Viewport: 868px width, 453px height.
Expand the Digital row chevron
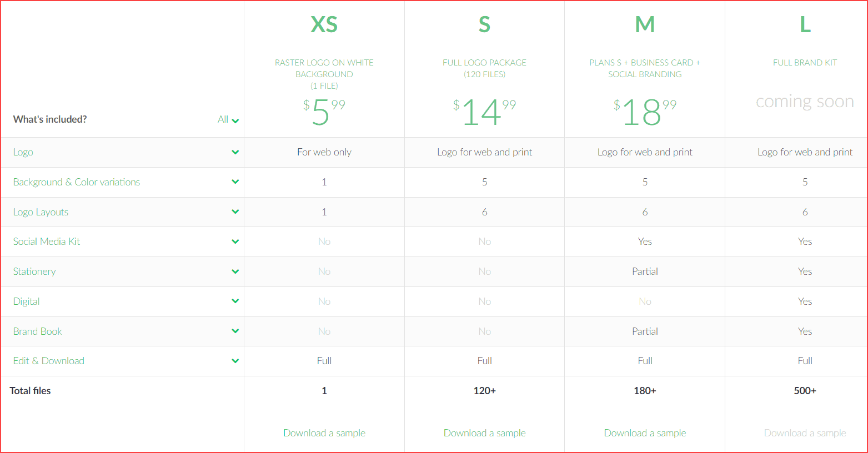tap(235, 301)
